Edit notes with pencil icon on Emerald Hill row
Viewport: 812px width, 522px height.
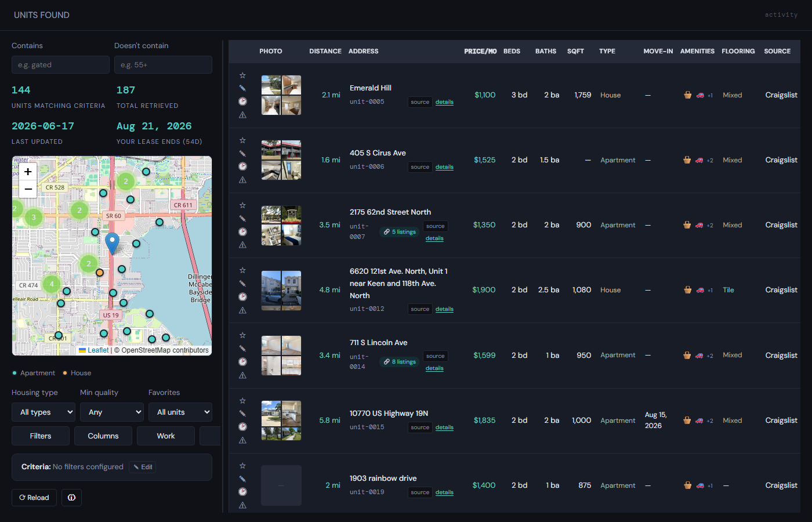pos(242,88)
